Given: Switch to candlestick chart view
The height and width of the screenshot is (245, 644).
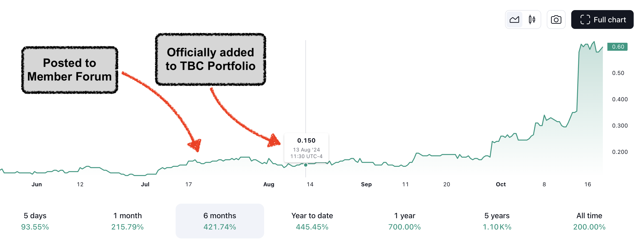Looking at the screenshot, I should (532, 19).
